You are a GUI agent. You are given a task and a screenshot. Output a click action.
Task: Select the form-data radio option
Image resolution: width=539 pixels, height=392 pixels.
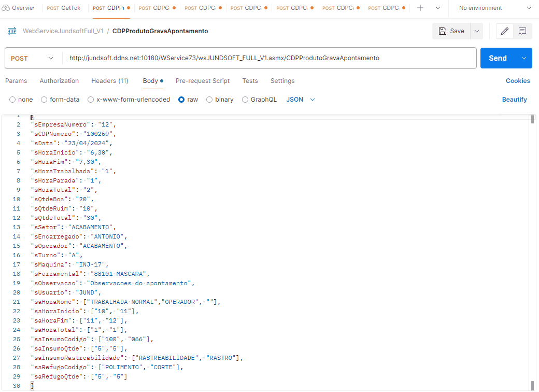click(x=44, y=100)
